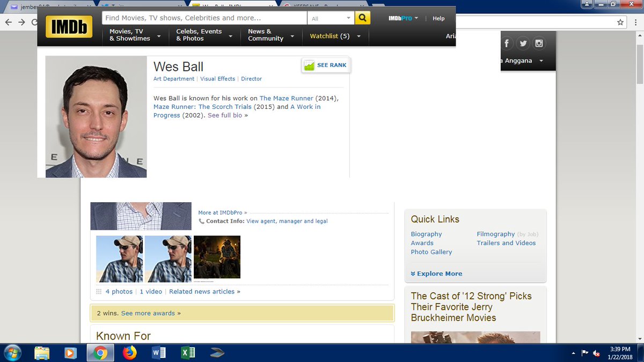Show hidden tray icons arrow

click(573, 353)
